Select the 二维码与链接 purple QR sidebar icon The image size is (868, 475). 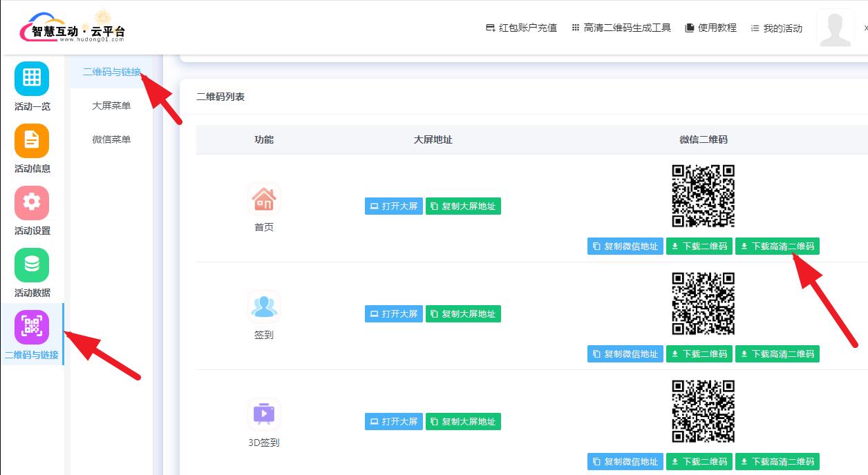tap(32, 327)
